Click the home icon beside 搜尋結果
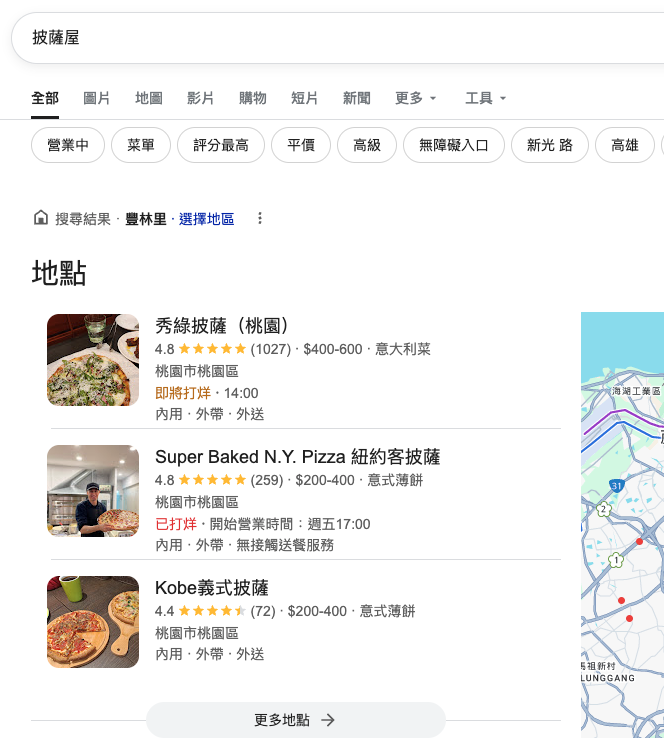The width and height of the screenshot is (664, 753). 41,218
